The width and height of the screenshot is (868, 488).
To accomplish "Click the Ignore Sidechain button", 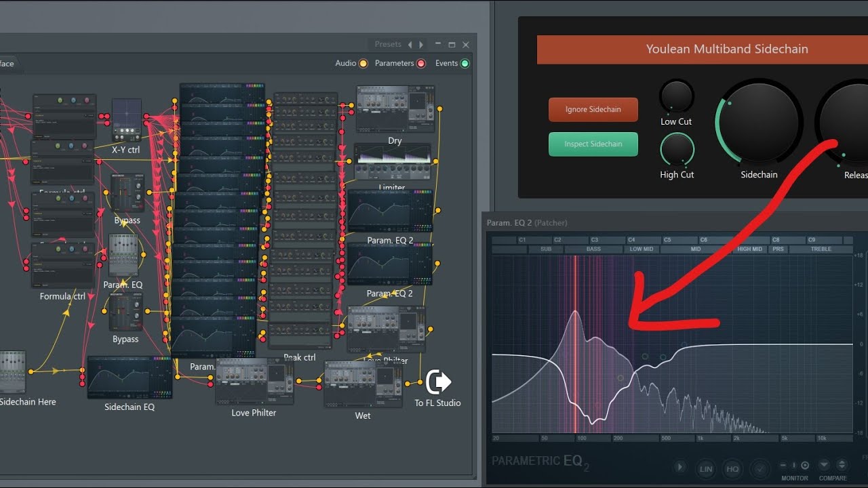I will pos(593,110).
